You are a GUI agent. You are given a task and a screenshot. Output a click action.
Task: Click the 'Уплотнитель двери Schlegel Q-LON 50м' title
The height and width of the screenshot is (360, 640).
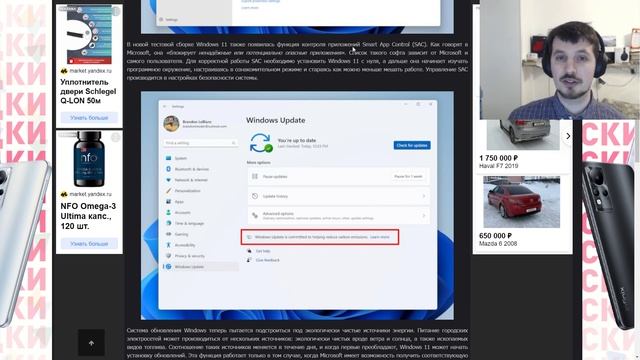pos(88,91)
